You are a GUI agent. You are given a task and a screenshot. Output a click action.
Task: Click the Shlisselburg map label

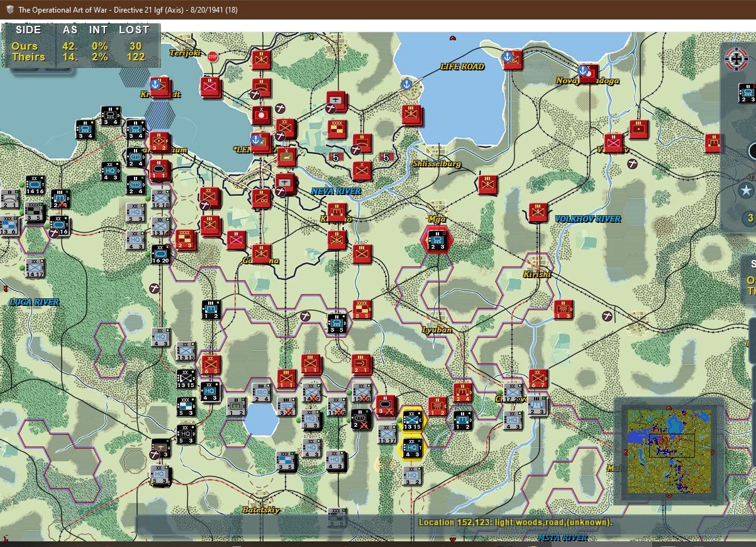click(x=437, y=164)
